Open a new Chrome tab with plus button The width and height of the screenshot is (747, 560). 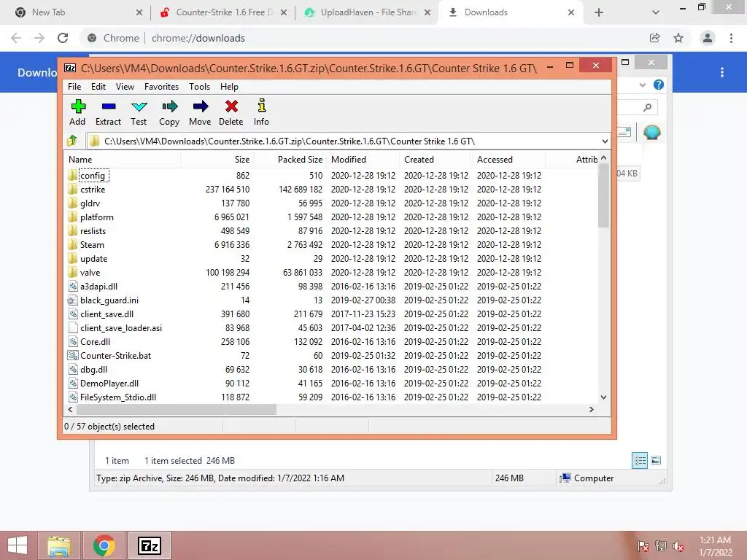click(x=599, y=12)
